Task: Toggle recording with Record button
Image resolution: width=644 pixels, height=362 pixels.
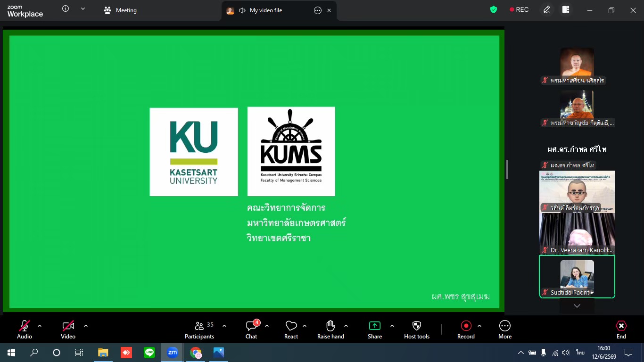Action: [466, 329]
